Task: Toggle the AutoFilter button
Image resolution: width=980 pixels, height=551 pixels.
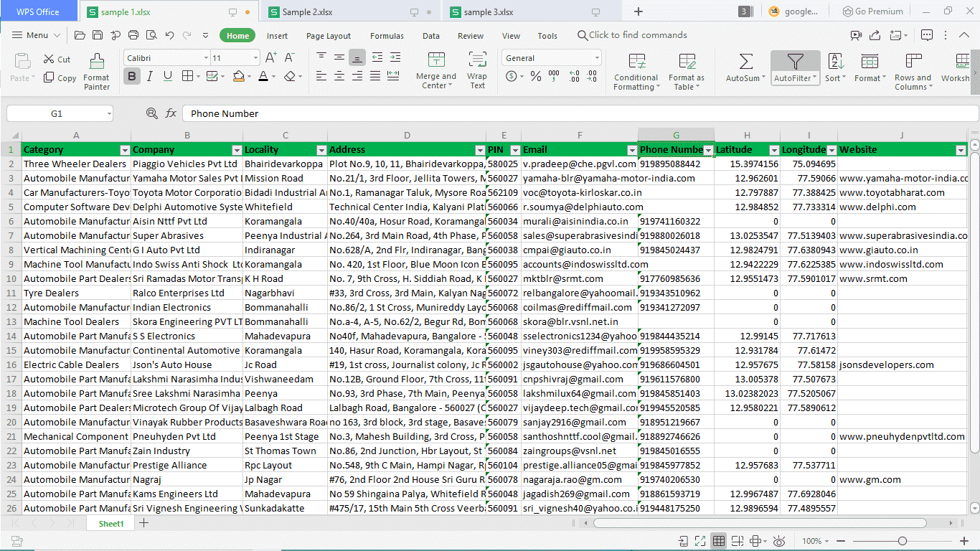Action: 796,70
